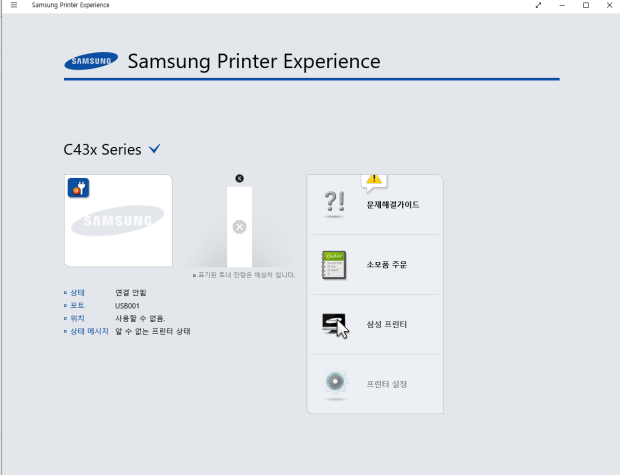Click the disconnected plug status icon

coord(78,187)
